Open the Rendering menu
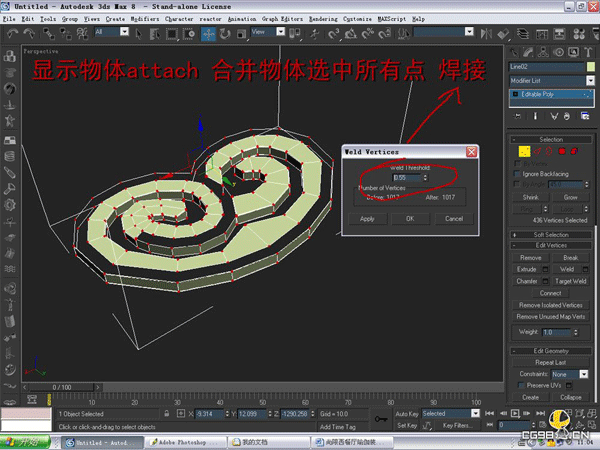The height and width of the screenshot is (450, 600). click(323, 19)
